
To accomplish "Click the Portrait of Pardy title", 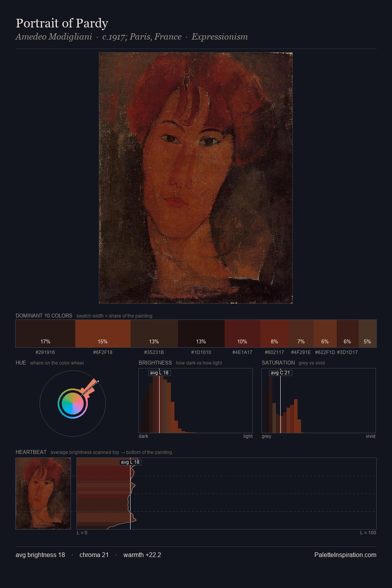I will tap(62, 23).
